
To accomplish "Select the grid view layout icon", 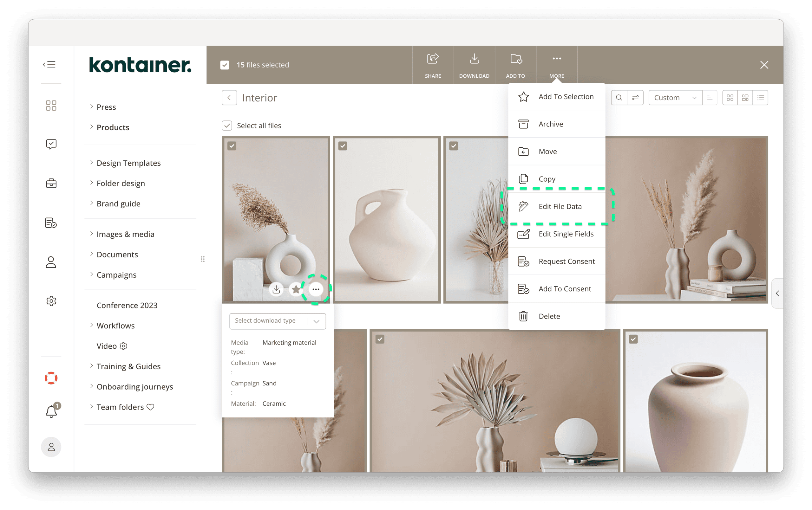I will 730,97.
